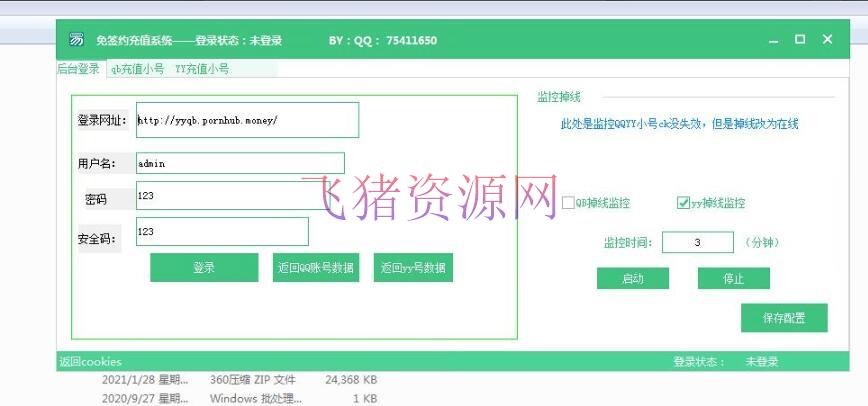Click 返回cookies text in status bar
The width and height of the screenshot is (868, 406).
(x=90, y=362)
